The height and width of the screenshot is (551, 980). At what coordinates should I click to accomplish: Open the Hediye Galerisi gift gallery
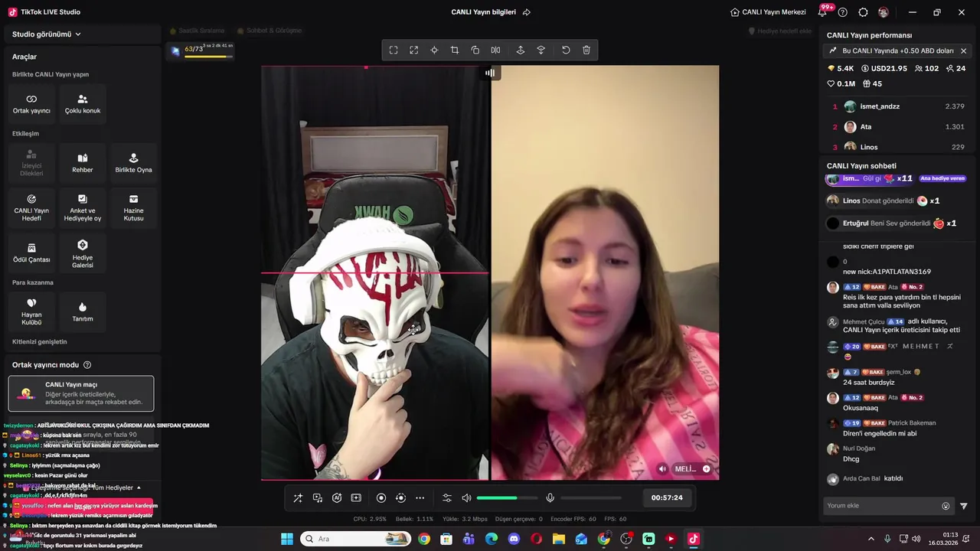tap(83, 253)
